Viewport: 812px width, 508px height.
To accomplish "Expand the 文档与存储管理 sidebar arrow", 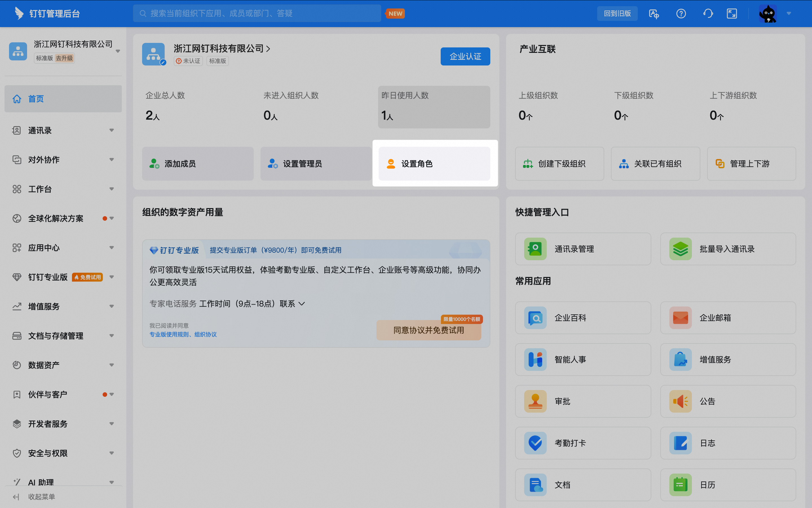I will click(112, 336).
